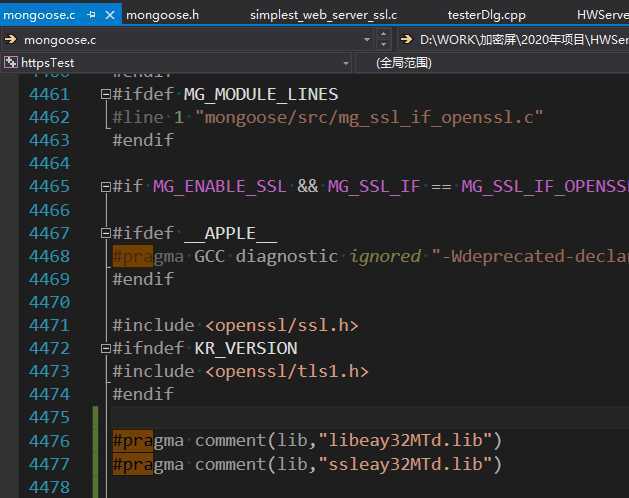Pin the mongoose.c tab
Viewport: 629px width, 498px height.
[x=92, y=14]
